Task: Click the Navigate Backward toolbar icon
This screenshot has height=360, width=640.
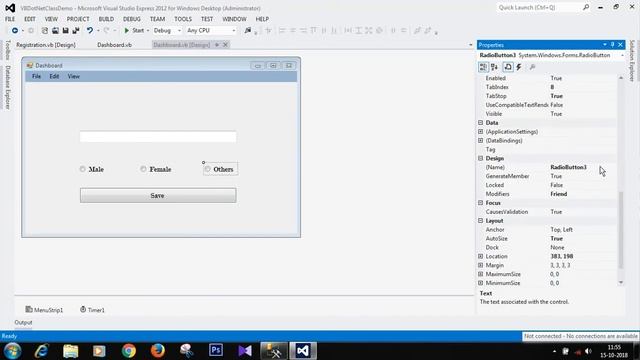Action: [15, 31]
